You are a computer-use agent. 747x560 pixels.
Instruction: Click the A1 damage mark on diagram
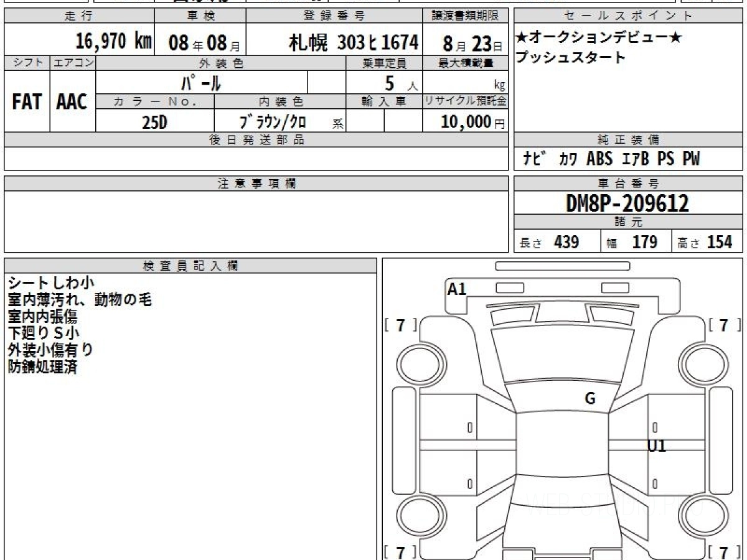click(x=457, y=289)
